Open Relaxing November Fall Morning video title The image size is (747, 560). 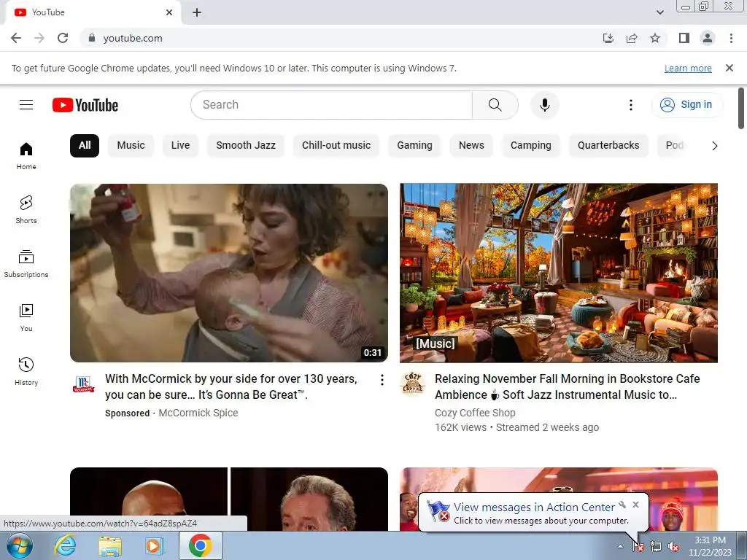tap(568, 386)
